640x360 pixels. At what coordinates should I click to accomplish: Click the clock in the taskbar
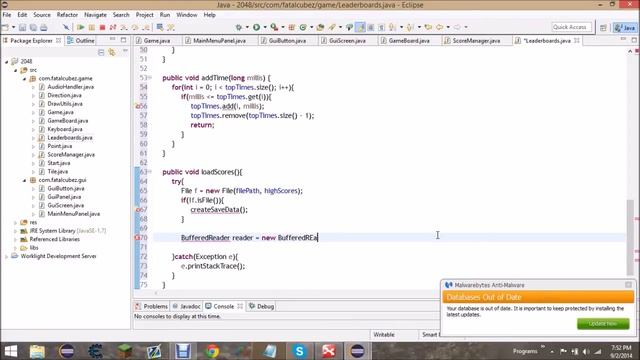[x=621, y=351]
